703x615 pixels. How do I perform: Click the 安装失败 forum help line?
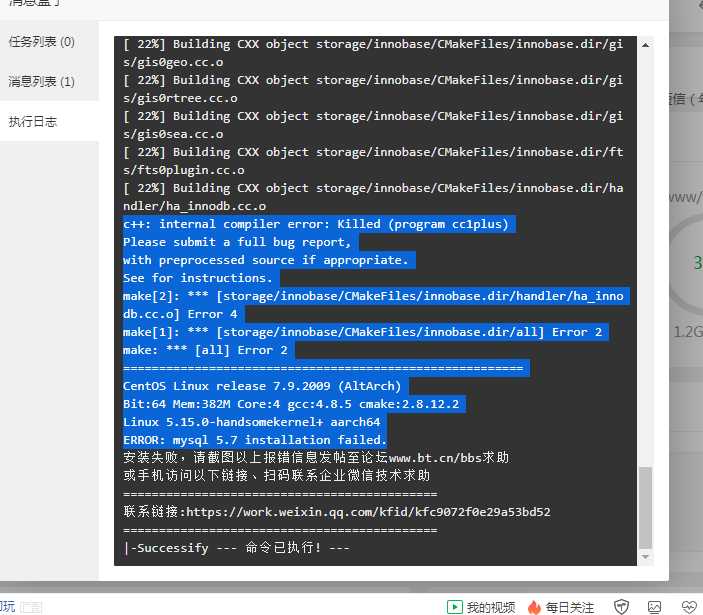point(316,458)
